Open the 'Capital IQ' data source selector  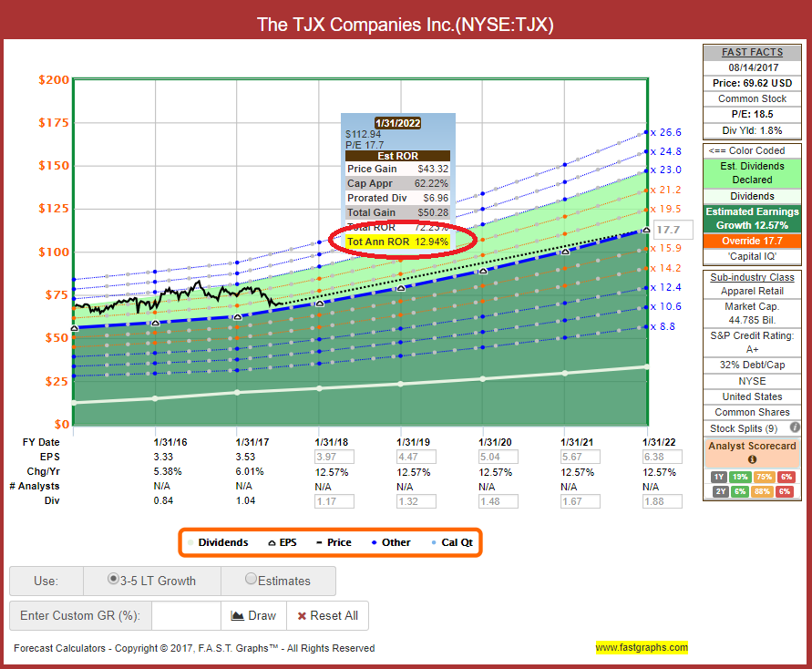752,256
